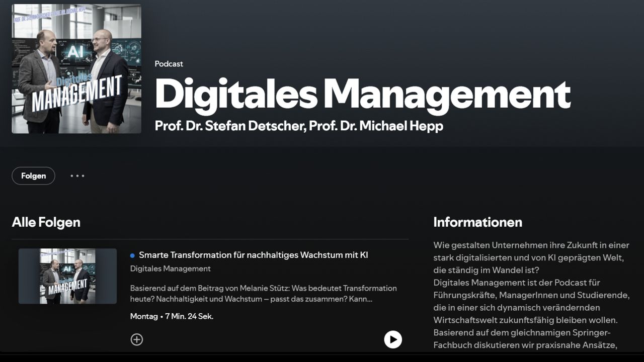The height and width of the screenshot is (362, 644).
Task: Toggle following the podcast with Folgen
Action: point(33,175)
